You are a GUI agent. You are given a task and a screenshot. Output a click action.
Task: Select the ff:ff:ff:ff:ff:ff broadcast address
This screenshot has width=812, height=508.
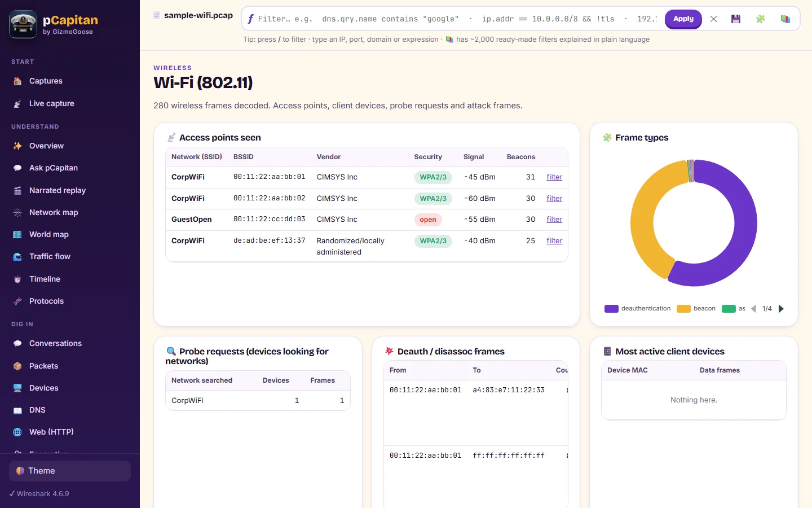coord(509,456)
